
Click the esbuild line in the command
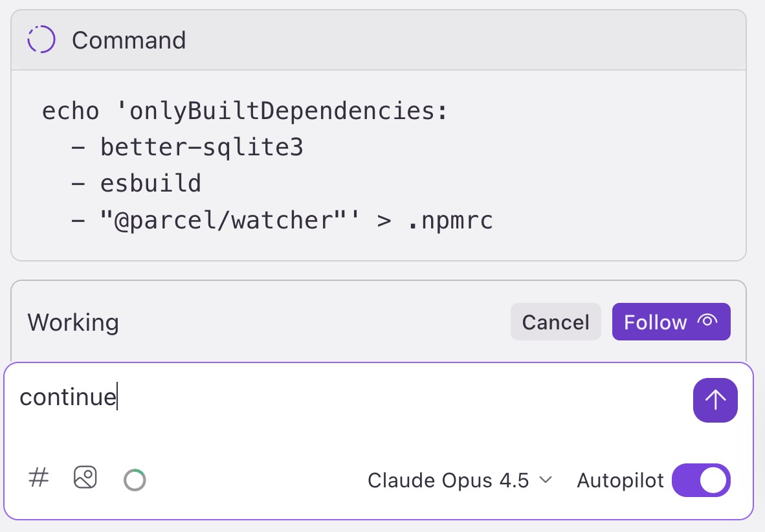136,184
